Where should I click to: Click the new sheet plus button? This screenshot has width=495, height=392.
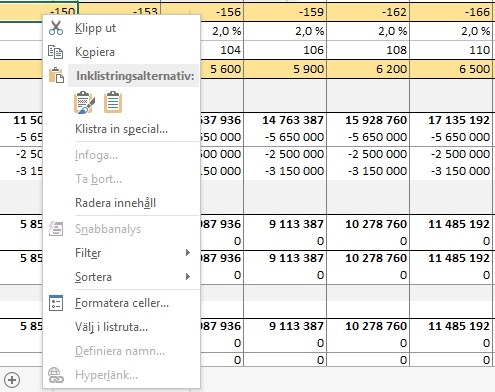pyautogui.click(x=12, y=380)
